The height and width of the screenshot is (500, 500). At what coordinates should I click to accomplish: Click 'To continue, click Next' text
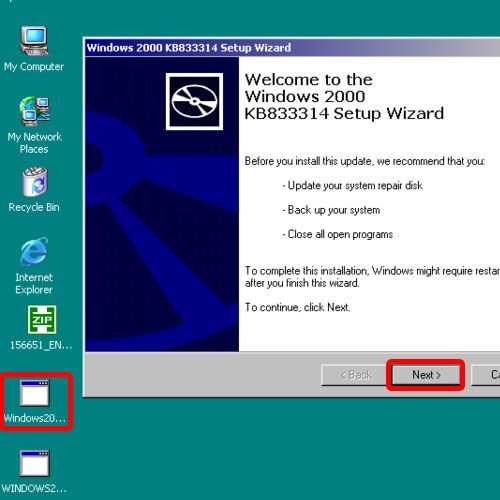(x=297, y=307)
